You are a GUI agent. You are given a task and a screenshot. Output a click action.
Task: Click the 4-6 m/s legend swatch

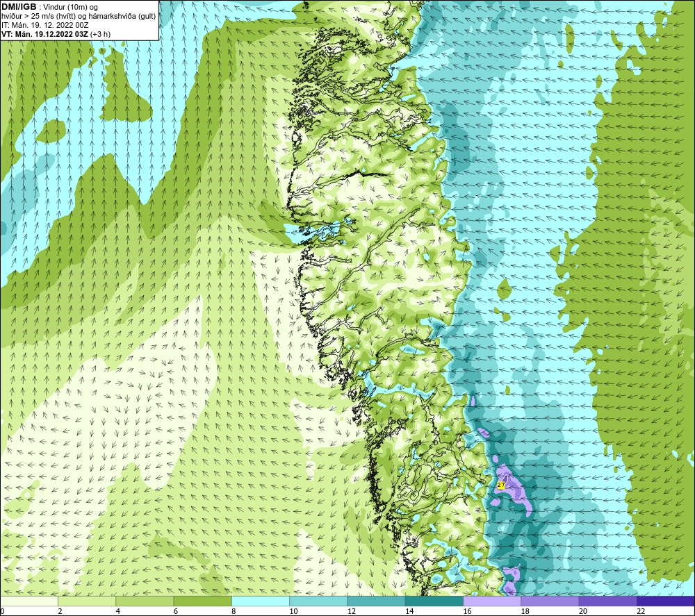pos(145,601)
